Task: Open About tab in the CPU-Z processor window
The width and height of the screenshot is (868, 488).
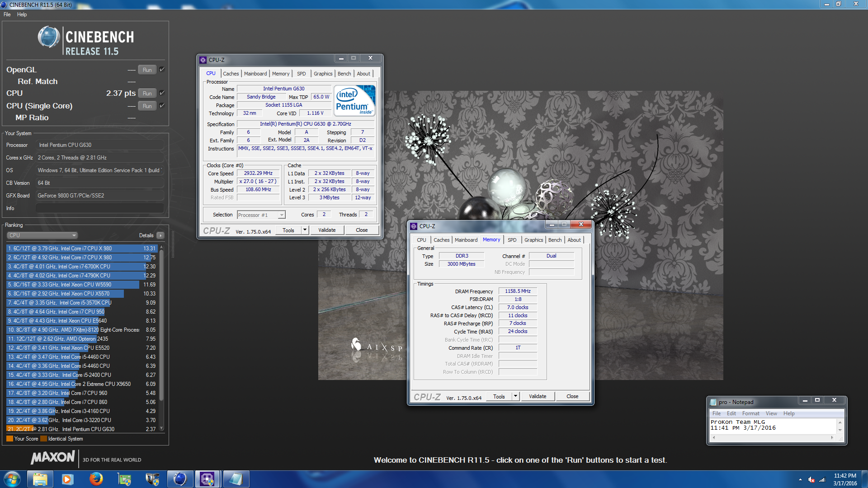Action: (363, 74)
